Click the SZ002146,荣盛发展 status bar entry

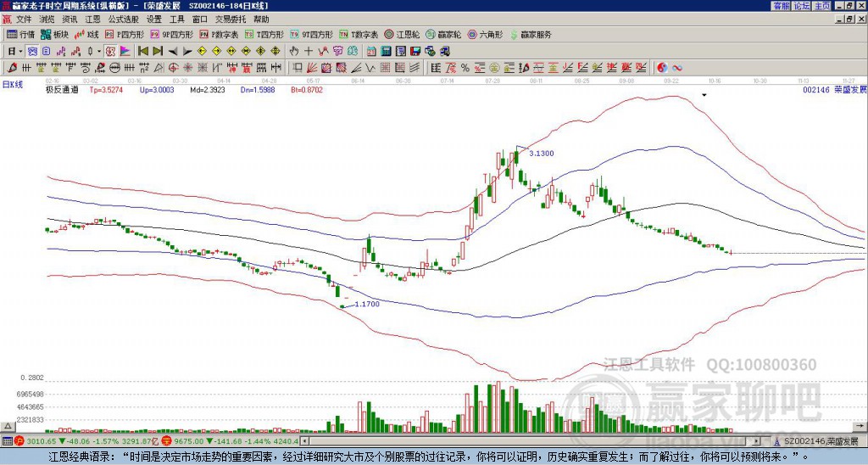[816, 441]
